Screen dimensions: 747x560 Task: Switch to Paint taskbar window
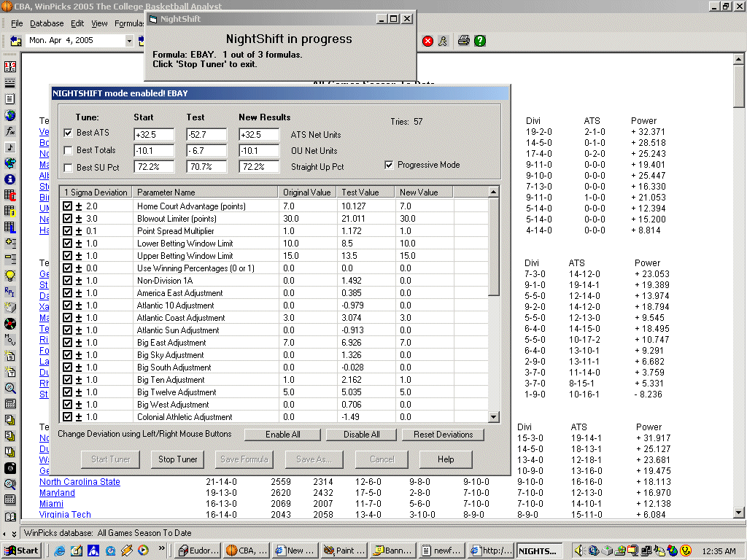click(344, 551)
